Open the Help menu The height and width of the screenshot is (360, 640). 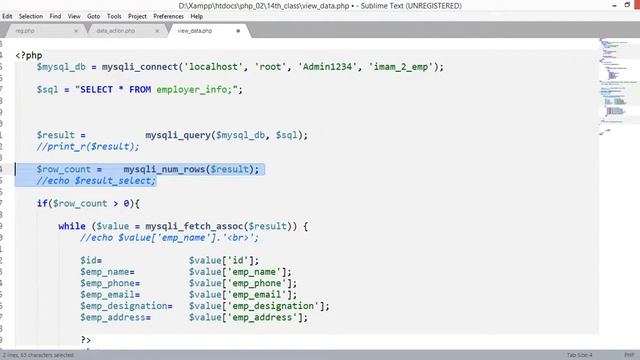coord(197,16)
